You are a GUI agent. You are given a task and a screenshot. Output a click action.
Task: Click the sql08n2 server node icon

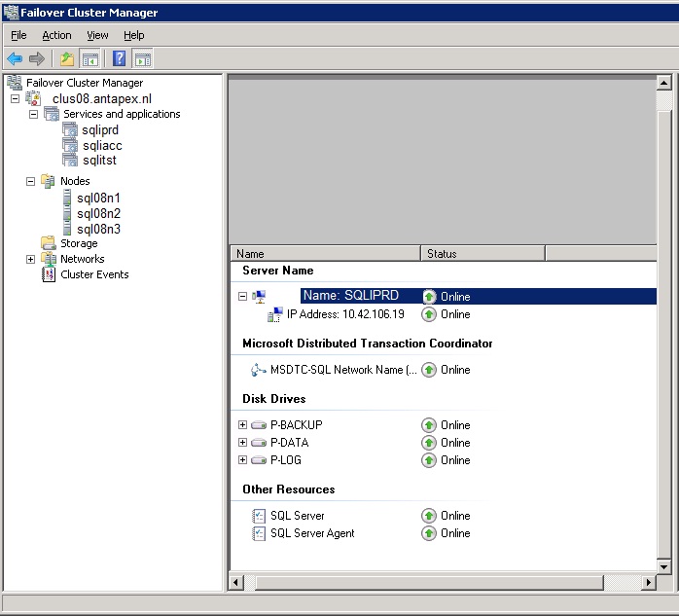coord(67,213)
